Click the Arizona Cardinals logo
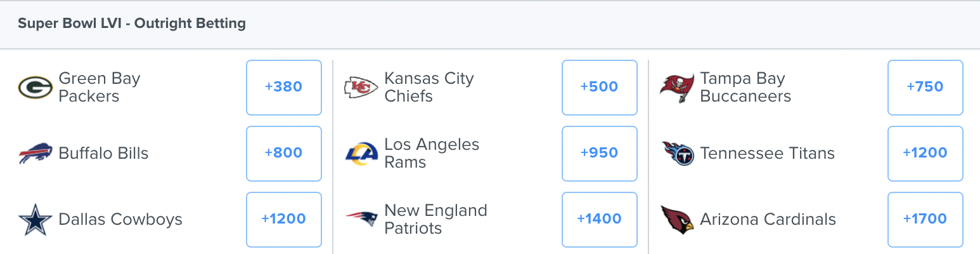The height and width of the screenshot is (254, 980). pyautogui.click(x=676, y=220)
